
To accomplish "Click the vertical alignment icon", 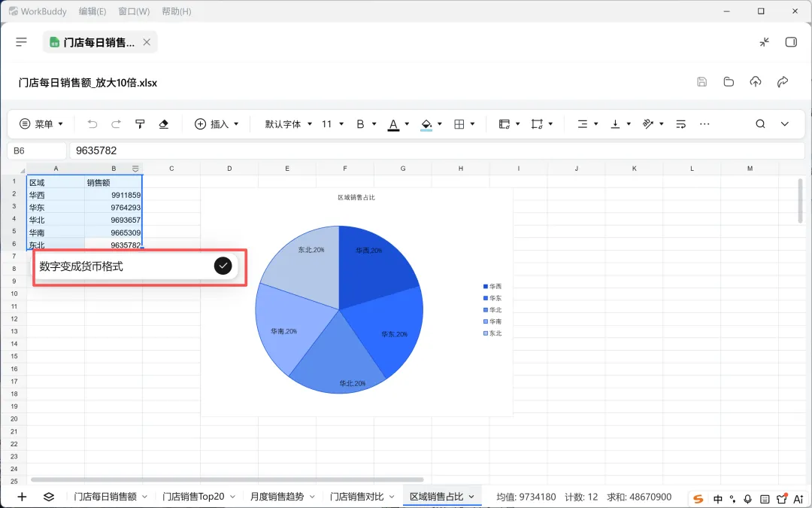I will coord(615,124).
